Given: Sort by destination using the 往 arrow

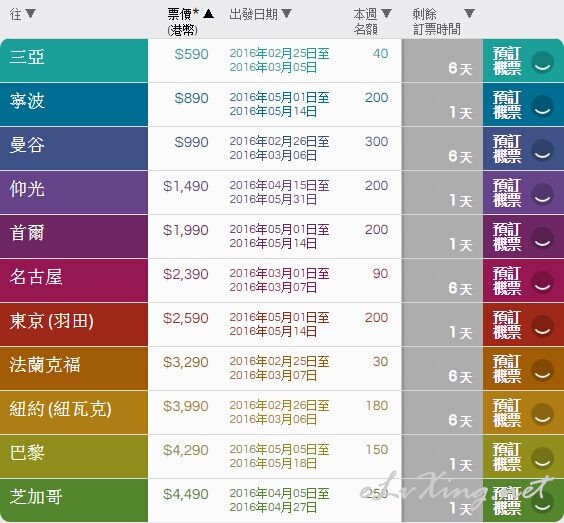Looking at the screenshot, I should click(31, 14).
